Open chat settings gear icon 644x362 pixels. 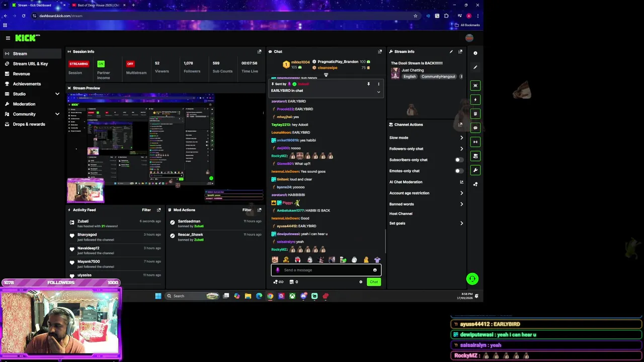click(x=361, y=282)
